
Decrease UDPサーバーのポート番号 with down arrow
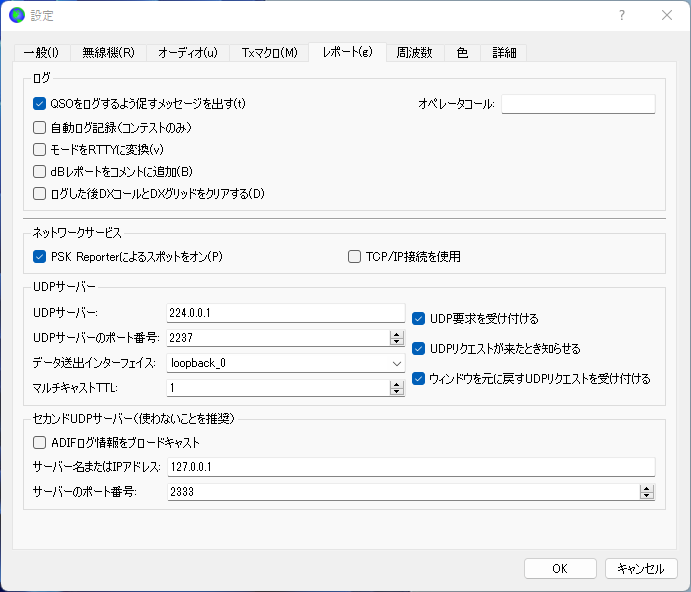point(397,342)
